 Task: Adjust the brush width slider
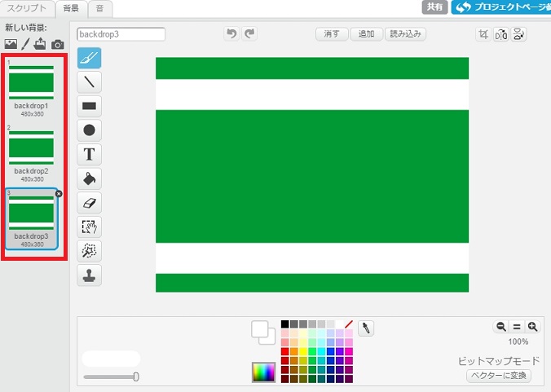pos(135,377)
